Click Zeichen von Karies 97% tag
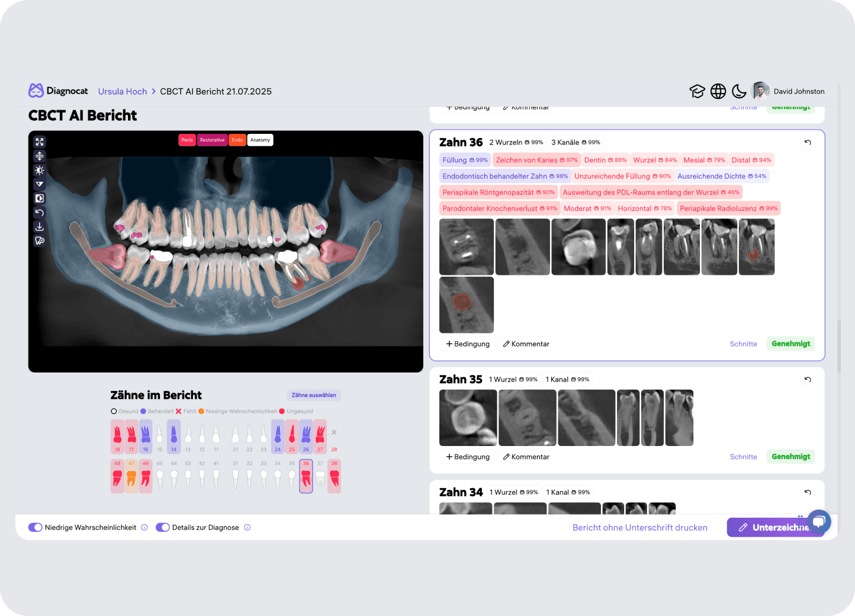 (536, 160)
